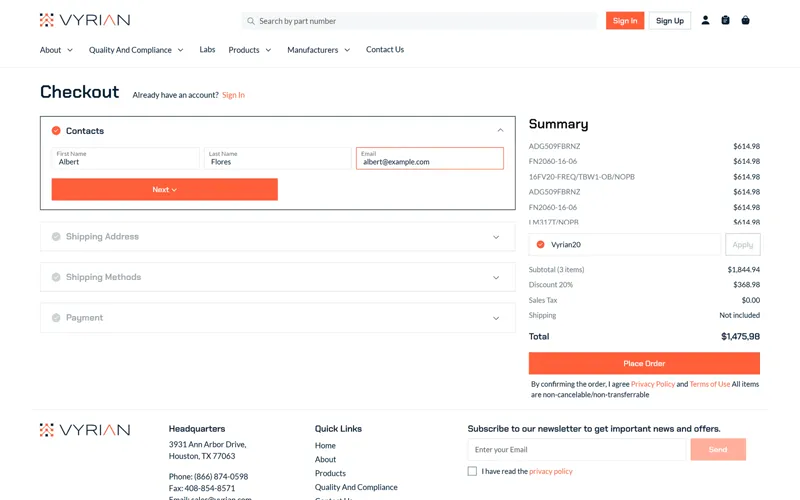The width and height of the screenshot is (800, 500).
Task: Open the shopping bag cart icon
Action: (745, 20)
